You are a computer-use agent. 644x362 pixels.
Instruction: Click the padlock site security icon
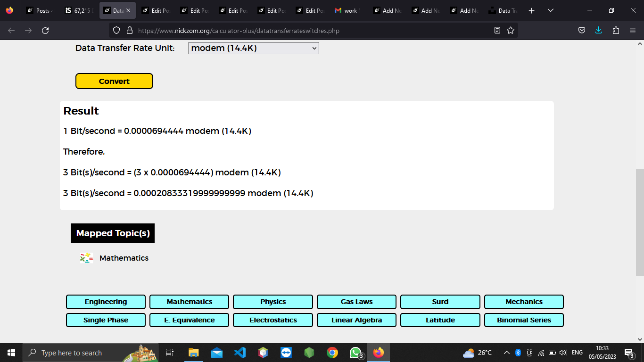pyautogui.click(x=130, y=31)
